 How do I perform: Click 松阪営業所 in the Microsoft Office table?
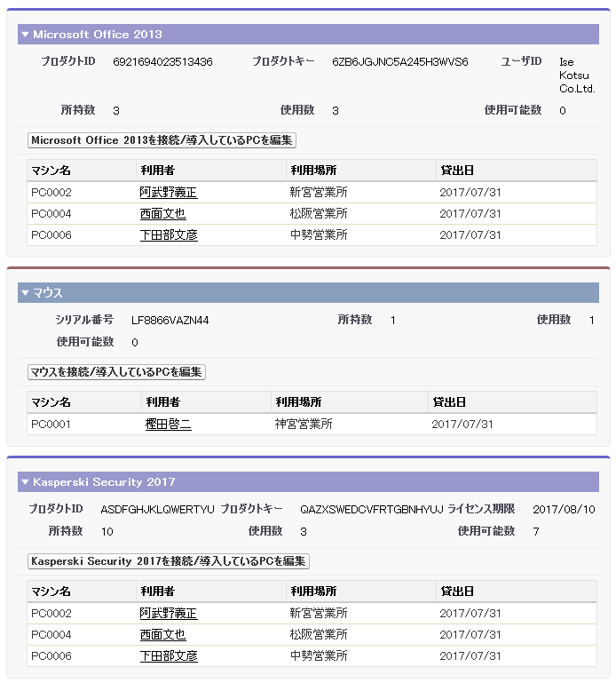319,213
